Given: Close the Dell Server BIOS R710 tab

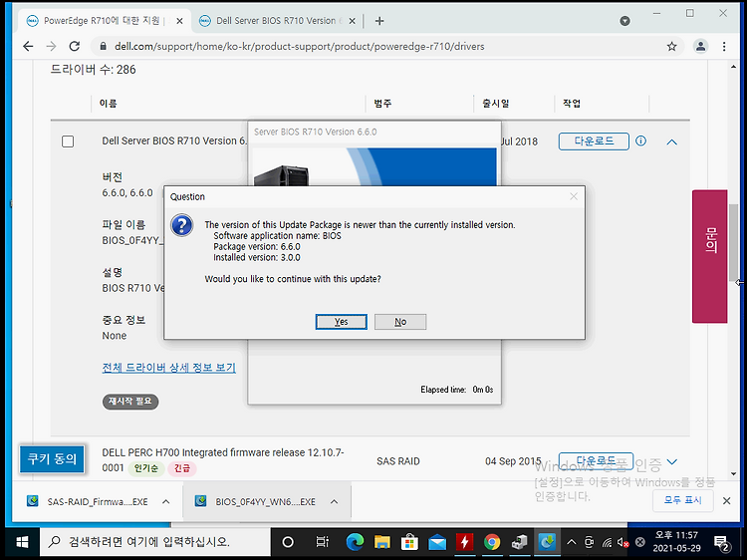Looking at the screenshot, I should 352,21.
